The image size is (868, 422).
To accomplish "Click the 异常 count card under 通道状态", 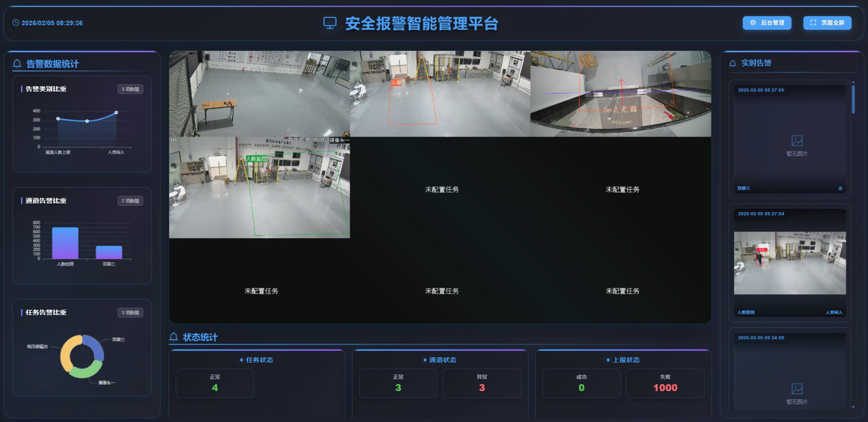I will click(481, 383).
